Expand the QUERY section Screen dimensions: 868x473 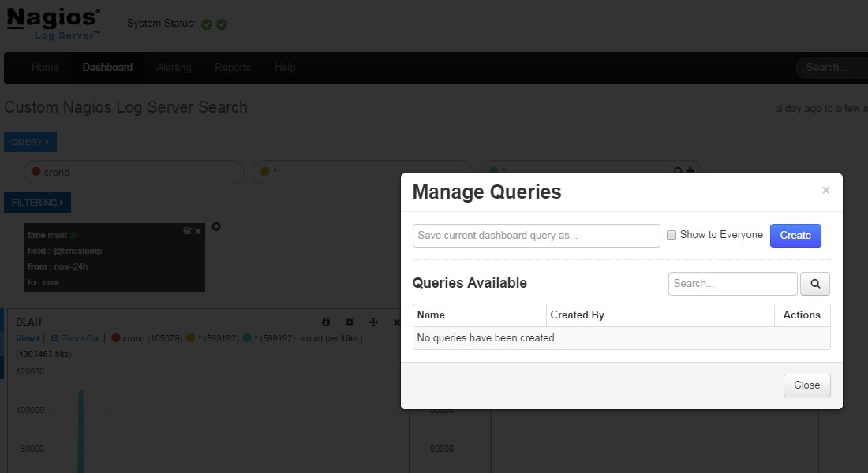[x=30, y=142]
